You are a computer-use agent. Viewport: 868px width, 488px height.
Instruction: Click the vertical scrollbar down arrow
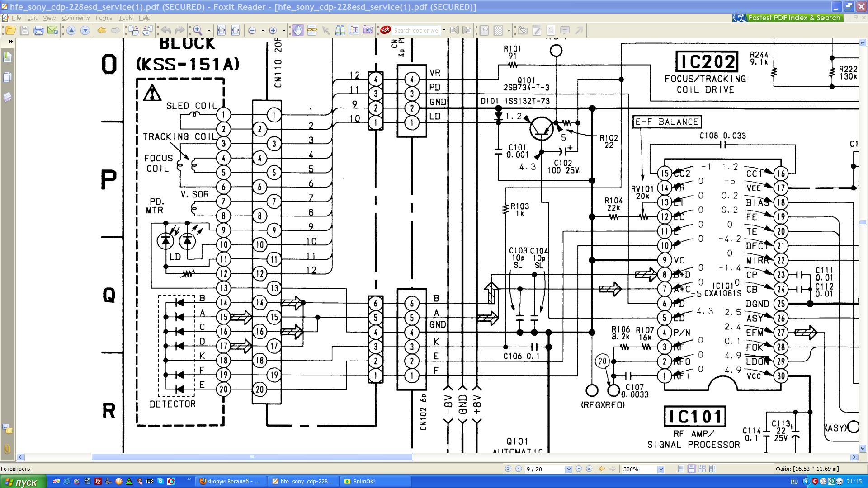click(x=863, y=449)
